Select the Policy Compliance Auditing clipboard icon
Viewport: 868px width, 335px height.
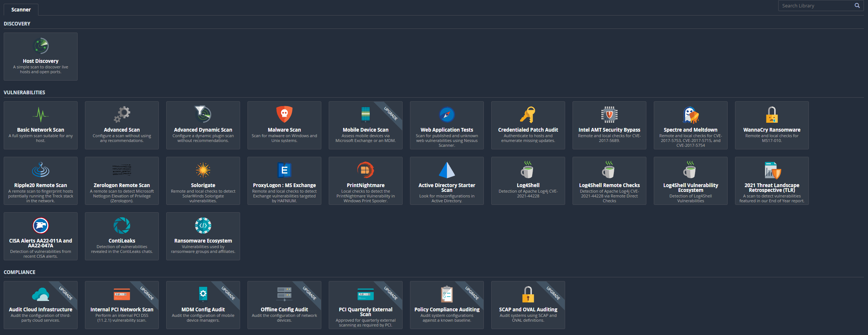447,294
